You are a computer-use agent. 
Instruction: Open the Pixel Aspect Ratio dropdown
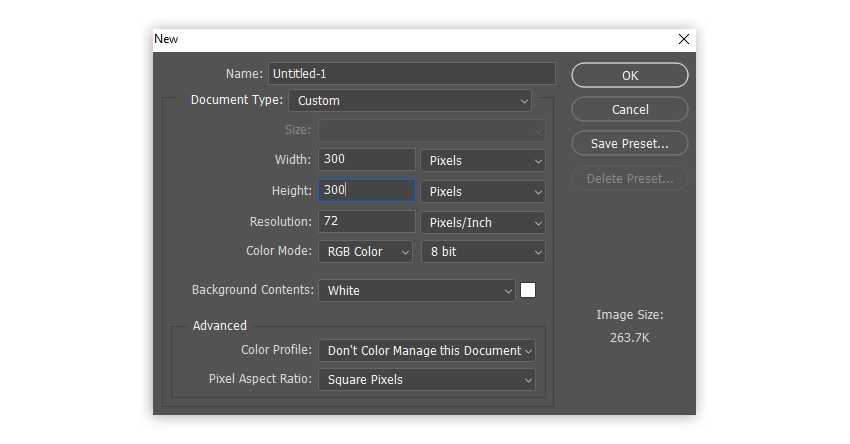tap(427, 379)
